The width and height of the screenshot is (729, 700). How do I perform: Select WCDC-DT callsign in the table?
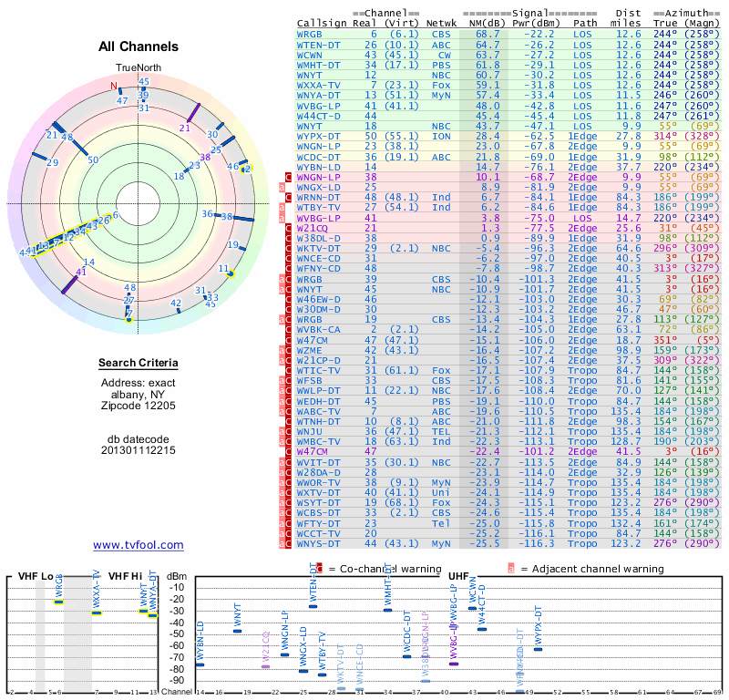[x=318, y=157]
